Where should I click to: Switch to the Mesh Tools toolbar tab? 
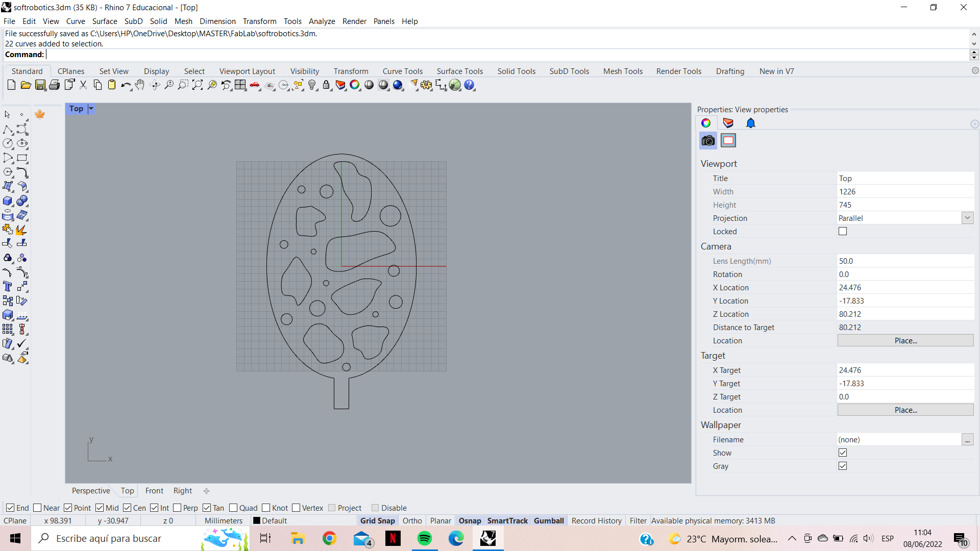tap(623, 71)
